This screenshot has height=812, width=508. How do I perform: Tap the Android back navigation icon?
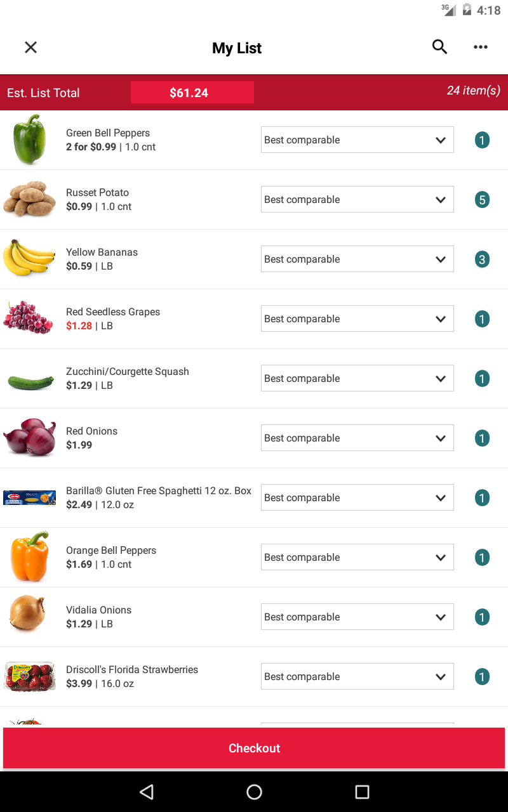[x=147, y=791]
